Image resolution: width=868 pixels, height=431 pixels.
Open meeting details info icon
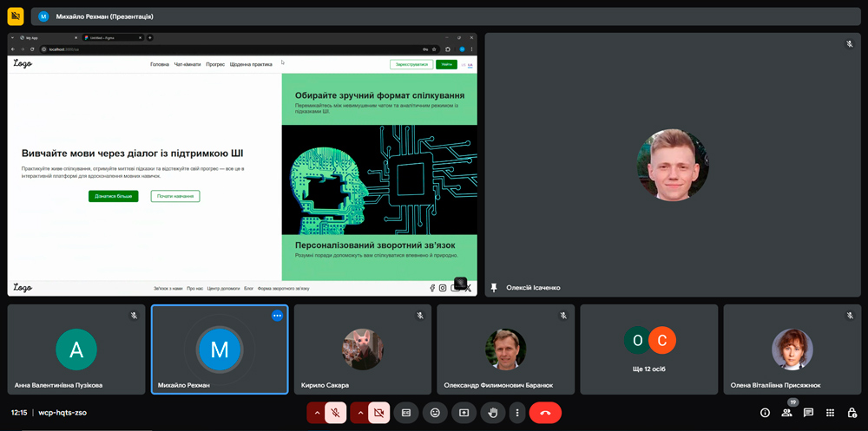765,413
